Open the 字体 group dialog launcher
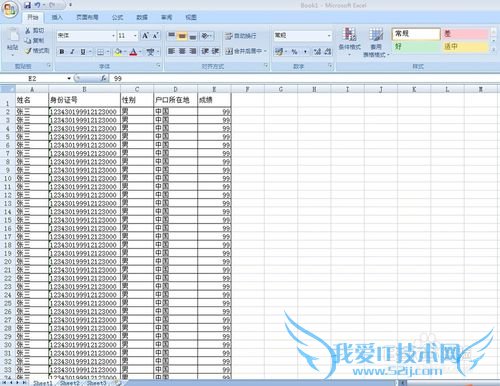 [159, 66]
